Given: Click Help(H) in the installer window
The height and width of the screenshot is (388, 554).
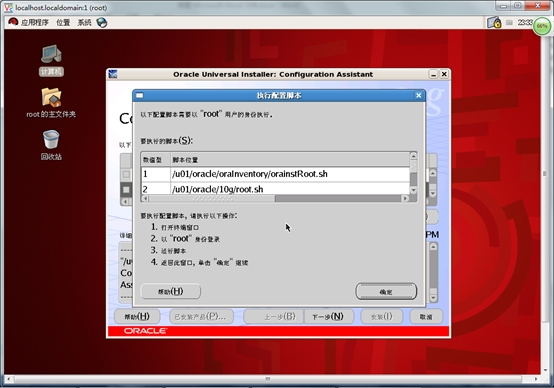Looking at the screenshot, I should point(137,317).
